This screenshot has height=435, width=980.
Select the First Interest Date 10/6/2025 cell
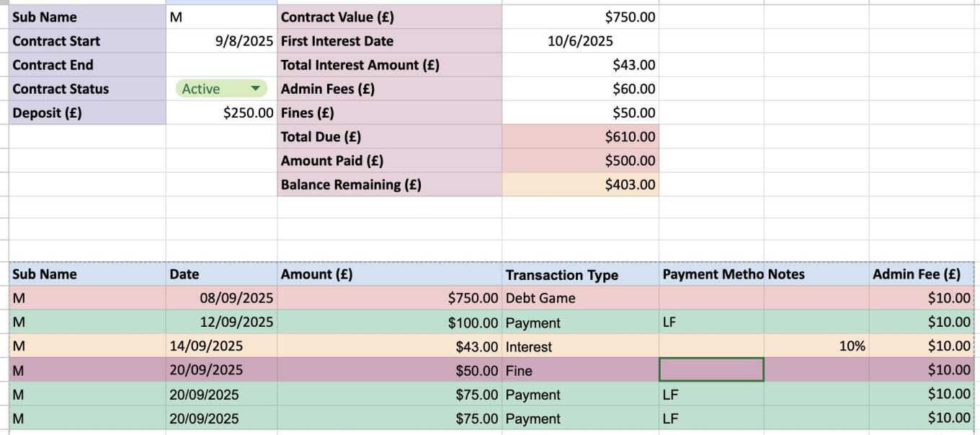[x=580, y=41]
